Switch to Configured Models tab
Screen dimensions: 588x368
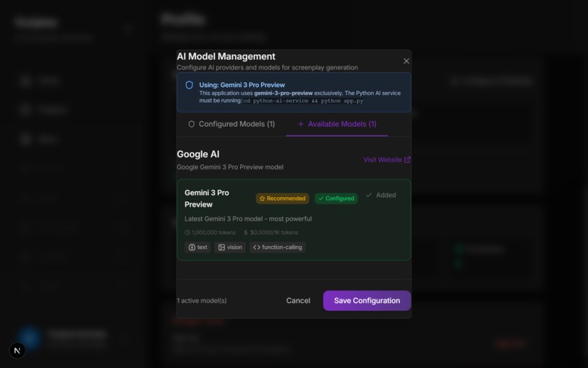pos(231,124)
